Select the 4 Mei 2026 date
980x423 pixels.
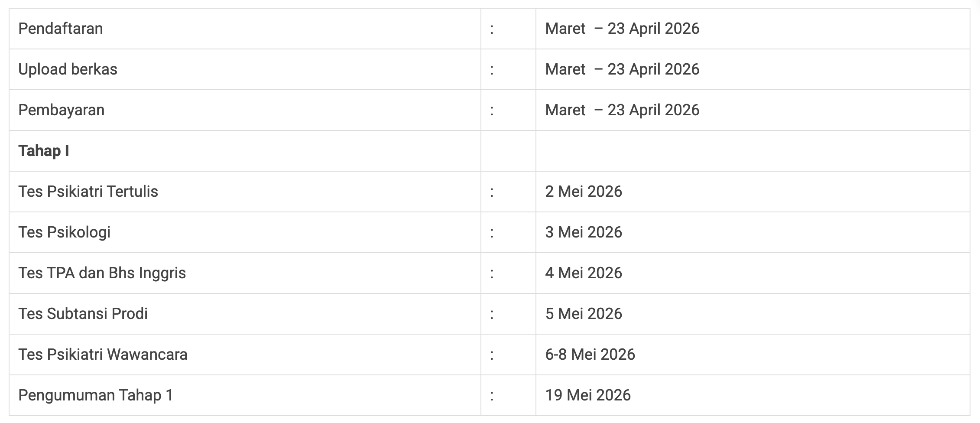click(584, 273)
